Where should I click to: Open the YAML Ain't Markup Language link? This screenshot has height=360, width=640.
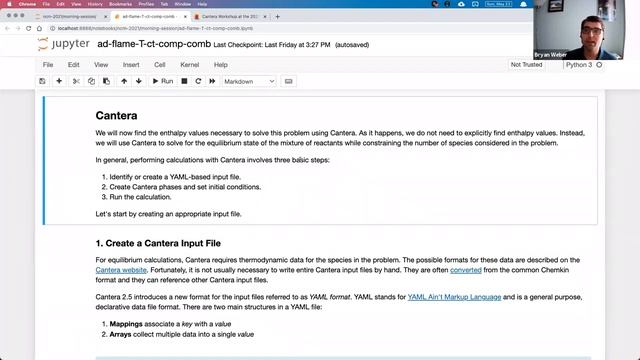coord(454,297)
